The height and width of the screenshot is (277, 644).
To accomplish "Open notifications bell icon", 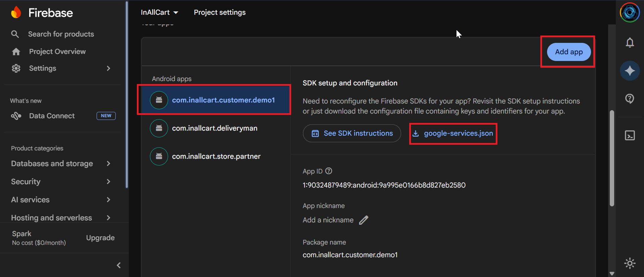I will click(630, 43).
